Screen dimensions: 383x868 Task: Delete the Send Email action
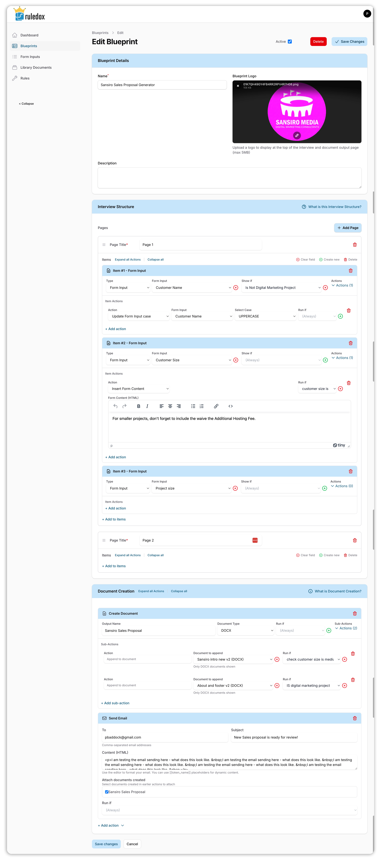(x=354, y=718)
